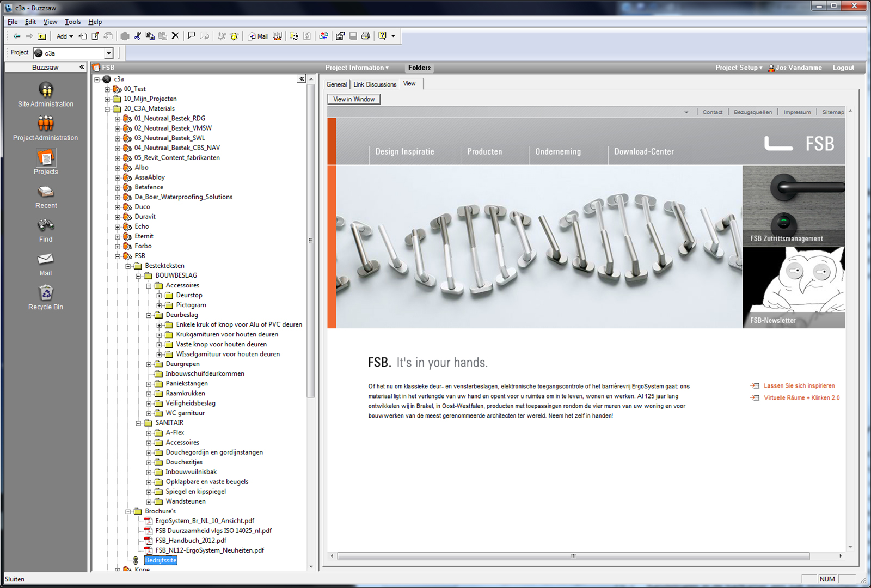Click the Cut scissors toolbar icon

(x=138, y=36)
